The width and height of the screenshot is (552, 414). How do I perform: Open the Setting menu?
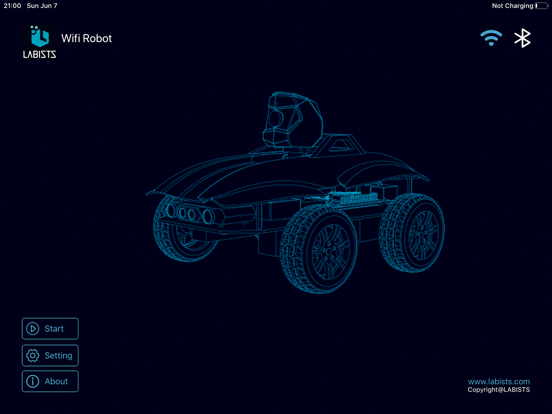(x=50, y=355)
